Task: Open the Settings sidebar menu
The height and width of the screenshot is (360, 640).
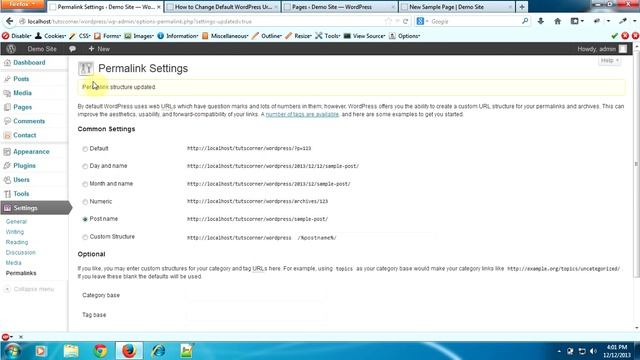Action: click(34, 208)
